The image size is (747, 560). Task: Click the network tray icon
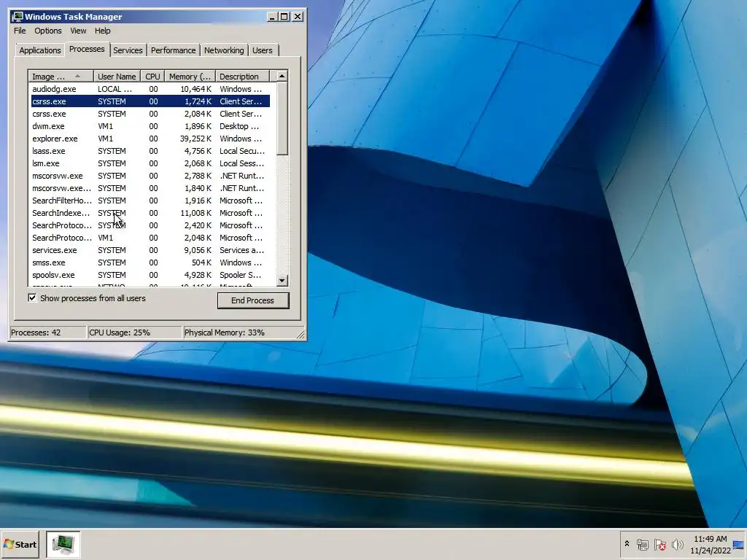(x=643, y=544)
